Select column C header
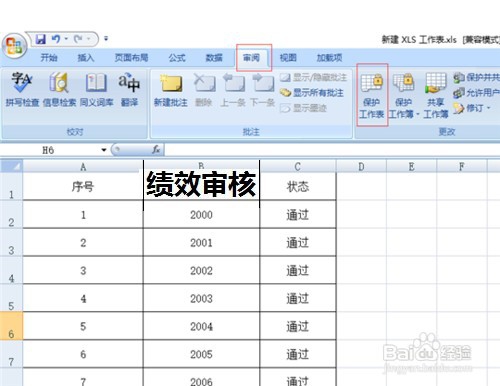This screenshot has height=386, width=500. coord(298,166)
